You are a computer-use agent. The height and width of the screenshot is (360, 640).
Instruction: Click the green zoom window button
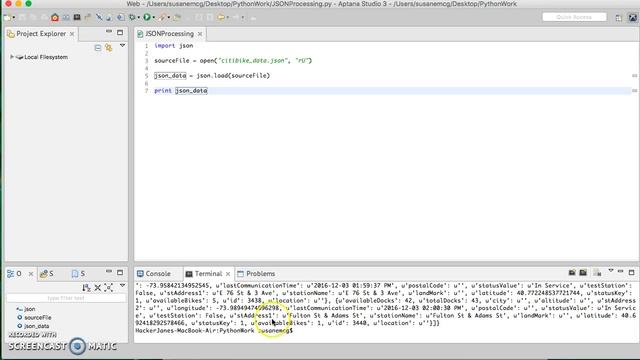pyautogui.click(x=28, y=3)
